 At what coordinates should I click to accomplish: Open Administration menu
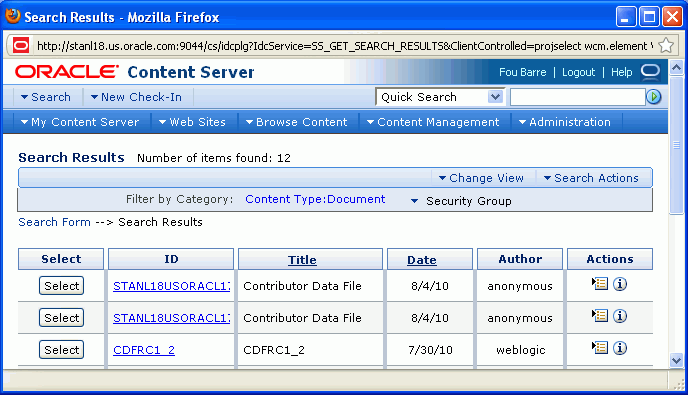[565, 122]
